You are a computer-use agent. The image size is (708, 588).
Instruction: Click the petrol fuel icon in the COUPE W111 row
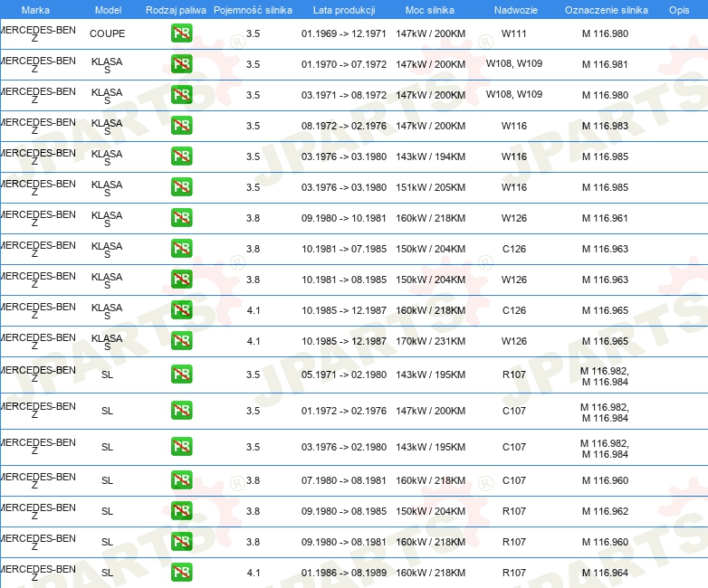click(x=181, y=33)
